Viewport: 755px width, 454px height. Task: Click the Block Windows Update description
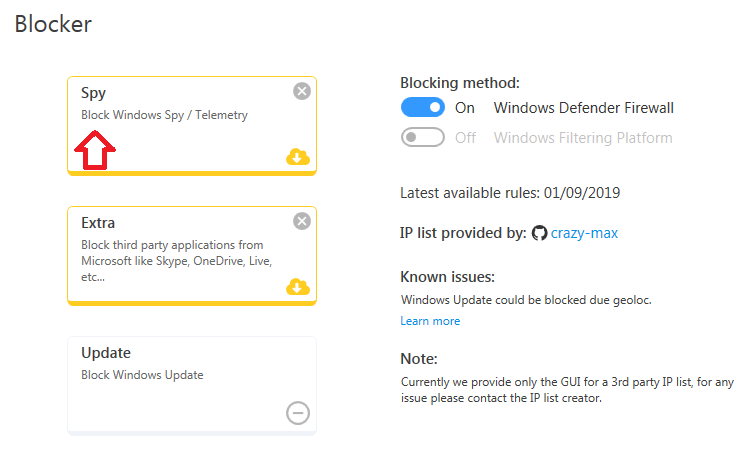click(142, 375)
